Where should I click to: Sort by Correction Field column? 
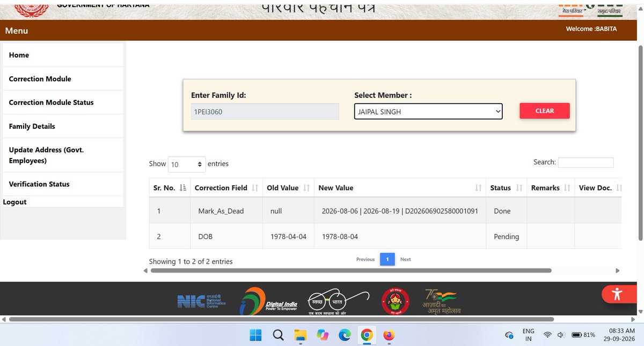point(226,188)
